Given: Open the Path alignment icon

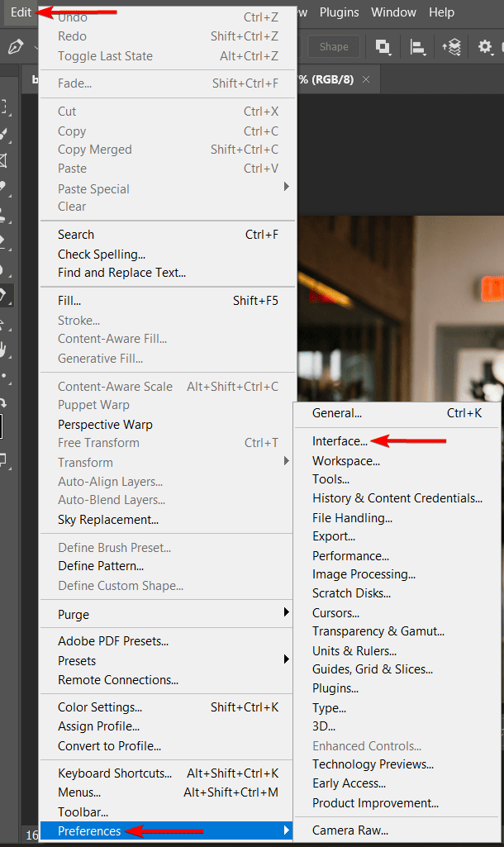Looking at the screenshot, I should click(x=417, y=46).
